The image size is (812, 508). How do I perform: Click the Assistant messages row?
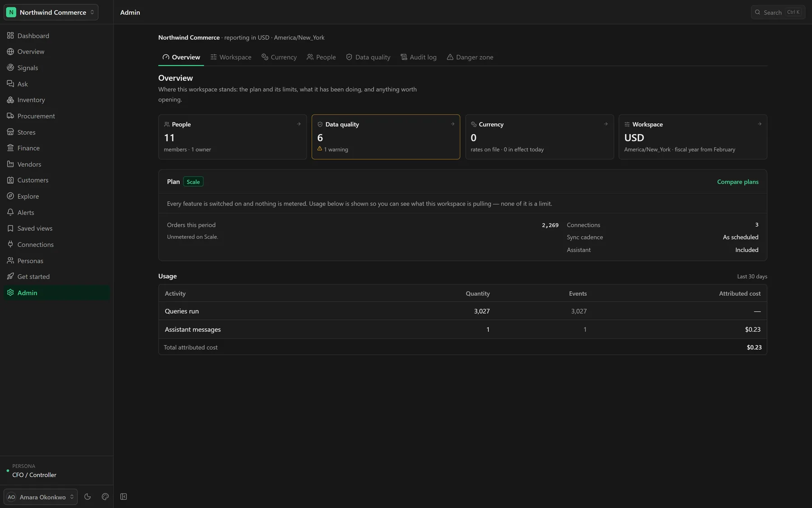click(x=462, y=330)
